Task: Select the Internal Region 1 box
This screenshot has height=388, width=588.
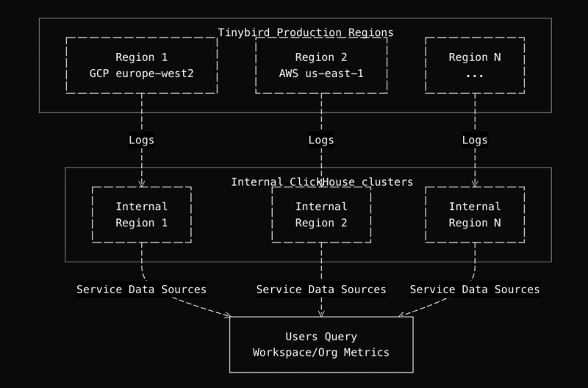Action: (x=141, y=214)
